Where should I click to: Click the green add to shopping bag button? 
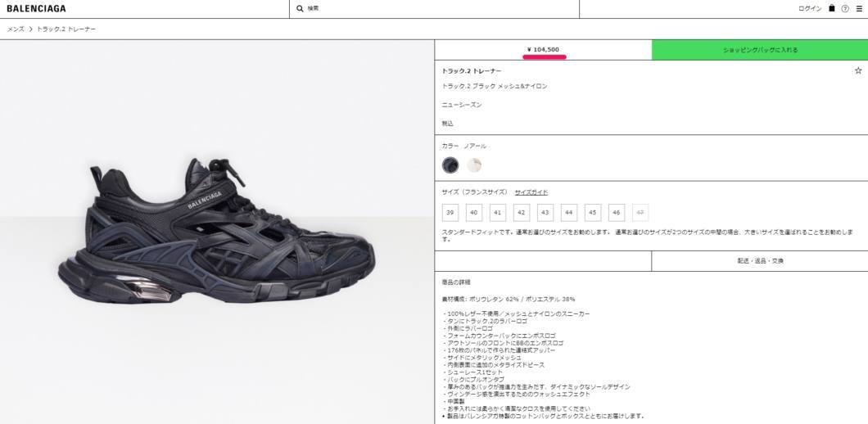click(x=760, y=50)
